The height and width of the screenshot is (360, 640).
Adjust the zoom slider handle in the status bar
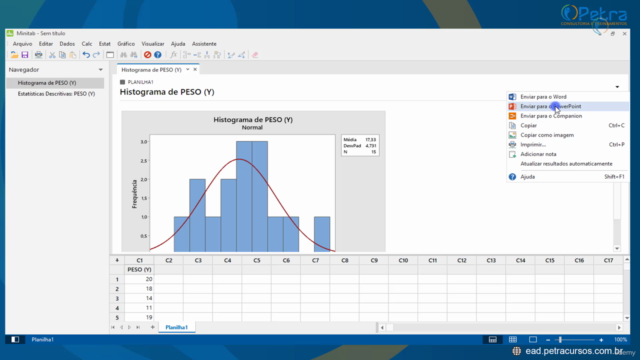pos(560,339)
